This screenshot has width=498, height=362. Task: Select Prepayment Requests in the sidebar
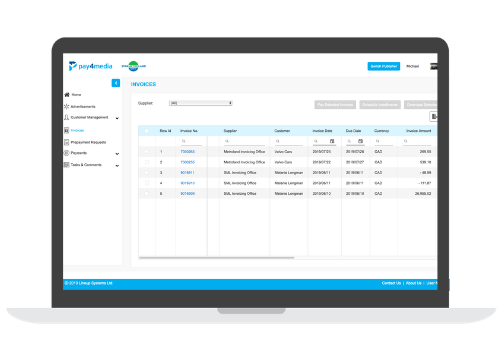coord(88,142)
